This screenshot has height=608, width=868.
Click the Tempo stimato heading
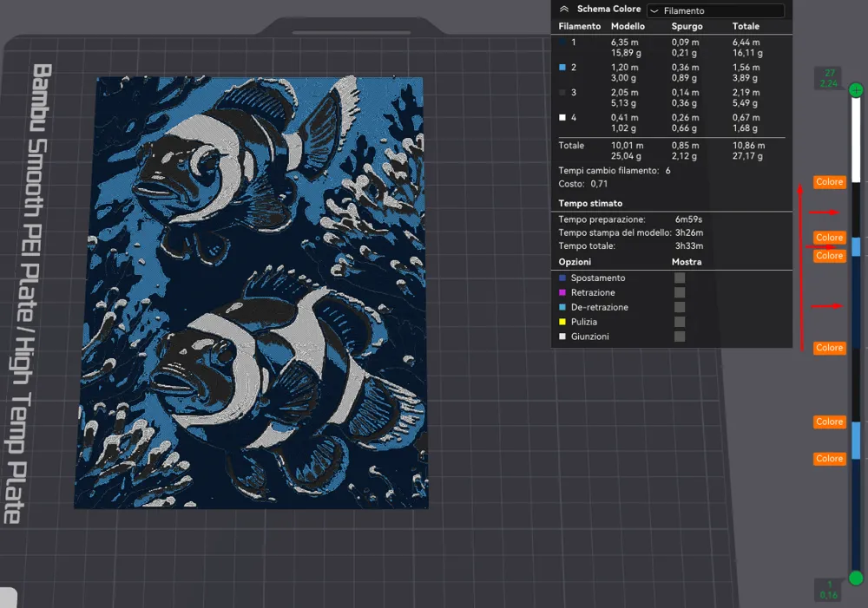coord(590,203)
